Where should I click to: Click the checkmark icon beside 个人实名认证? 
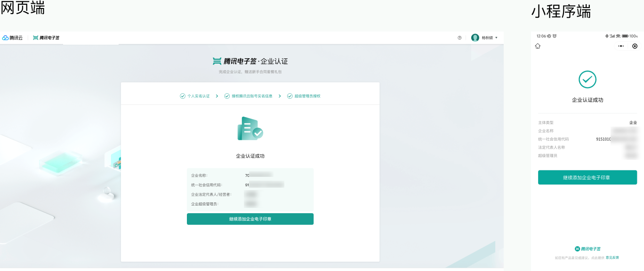pyautogui.click(x=183, y=96)
